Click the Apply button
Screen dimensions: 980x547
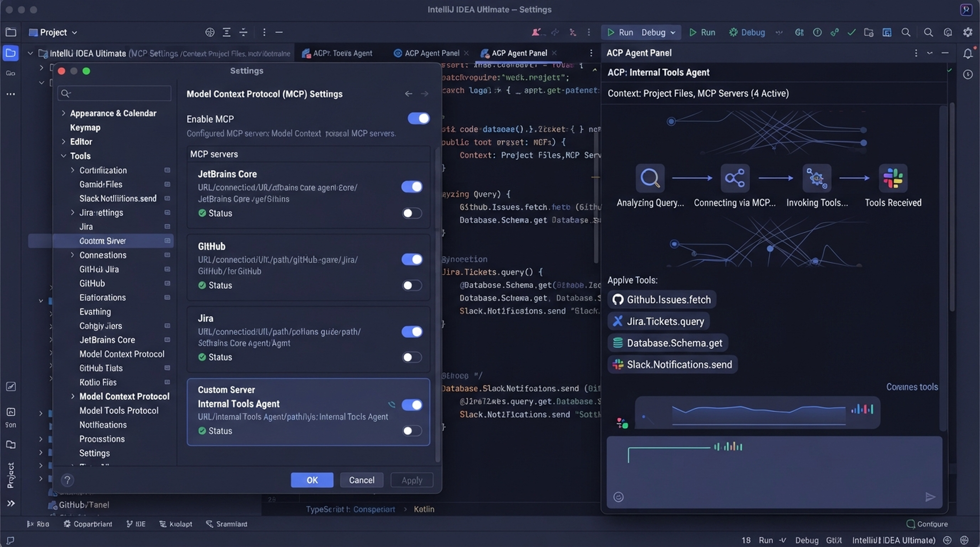coord(412,480)
